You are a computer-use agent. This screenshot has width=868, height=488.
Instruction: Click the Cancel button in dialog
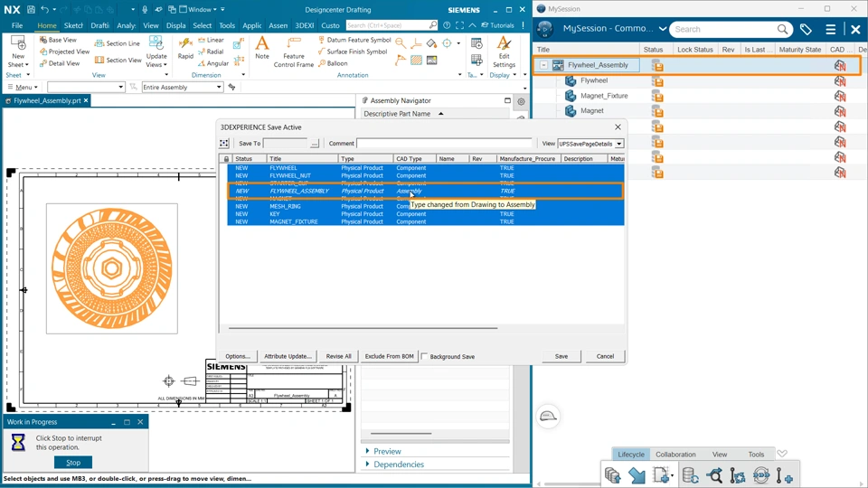tap(605, 356)
